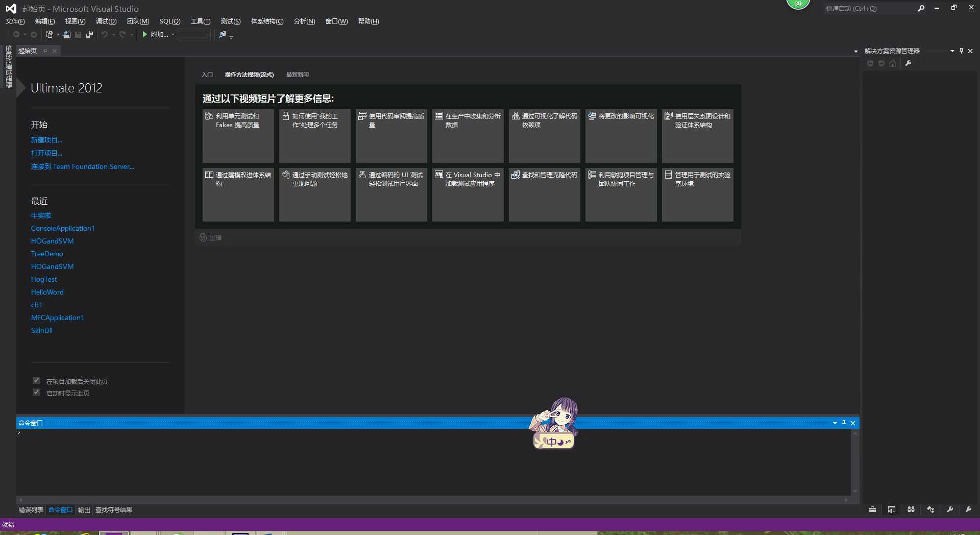Toggle 启动时显示此页 checkbox

(36, 392)
